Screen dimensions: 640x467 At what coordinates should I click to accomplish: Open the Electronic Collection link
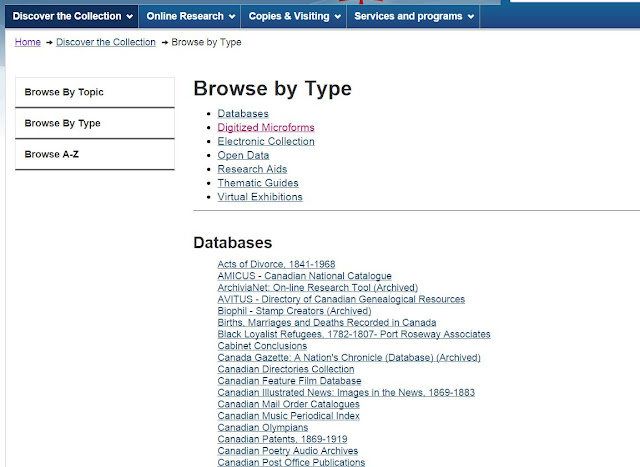[266, 141]
